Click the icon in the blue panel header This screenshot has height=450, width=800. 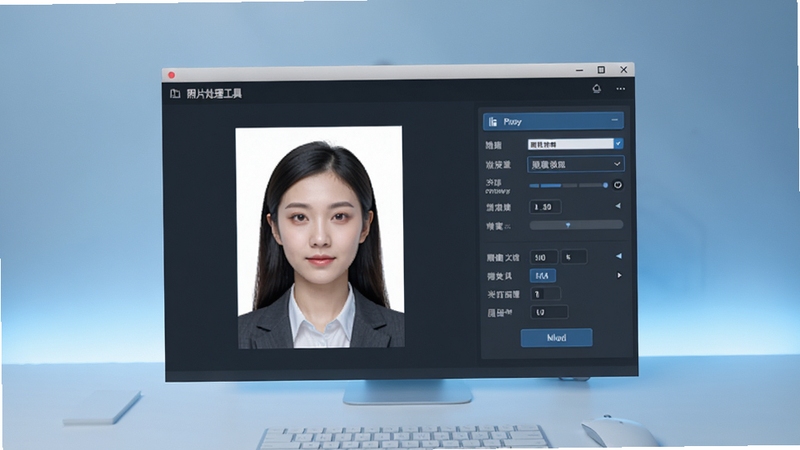click(493, 121)
